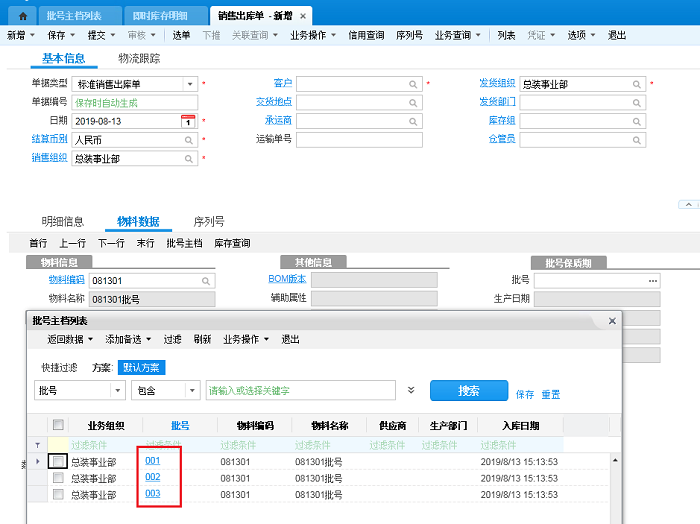Check the row checkbox for batch 003
The width and height of the screenshot is (700, 524).
point(59,494)
